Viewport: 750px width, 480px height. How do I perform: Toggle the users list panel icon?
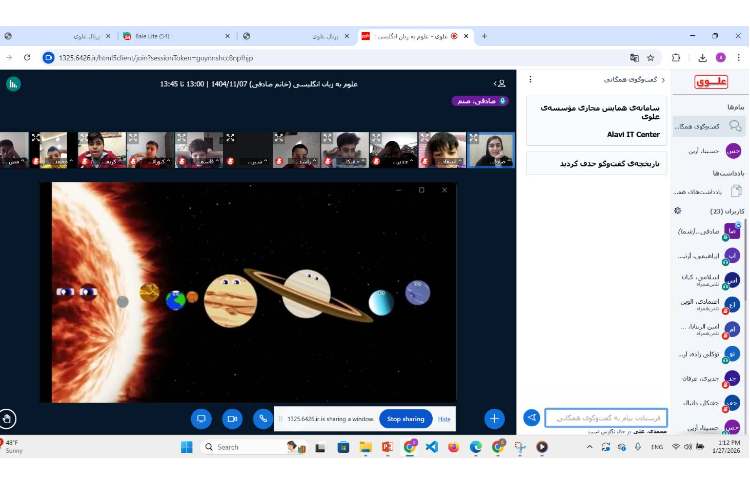click(500, 84)
